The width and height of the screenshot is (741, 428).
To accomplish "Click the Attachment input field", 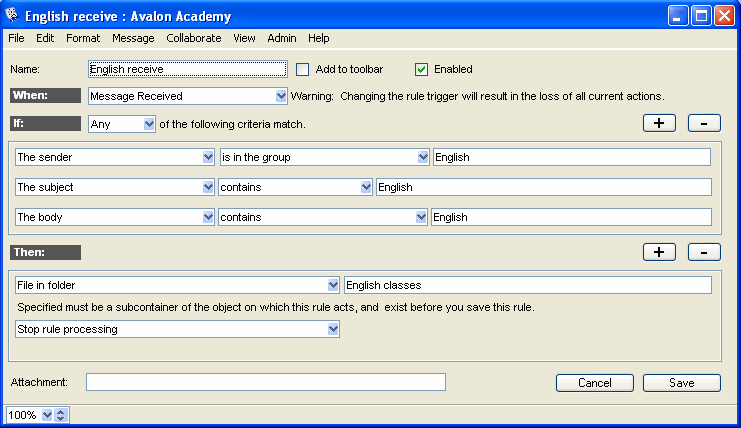I will 265,382.
